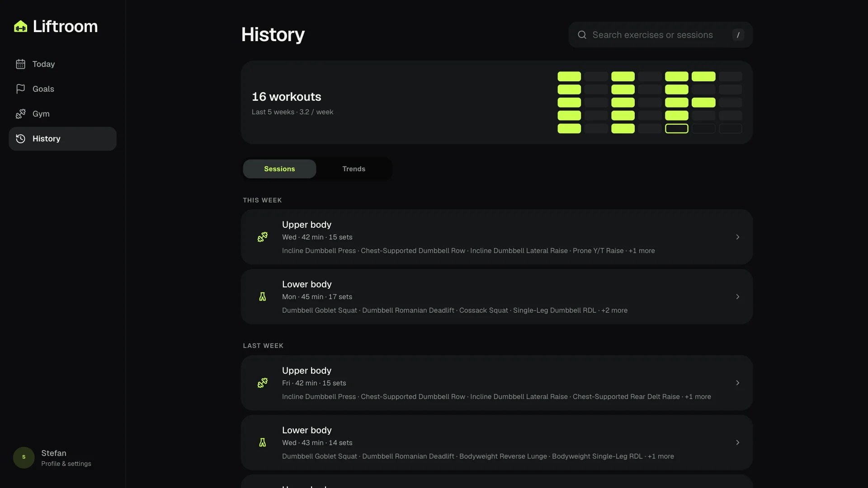This screenshot has height=488, width=868.
Task: Click the outlined current-day cell in heatmap
Action: pyautogui.click(x=676, y=129)
